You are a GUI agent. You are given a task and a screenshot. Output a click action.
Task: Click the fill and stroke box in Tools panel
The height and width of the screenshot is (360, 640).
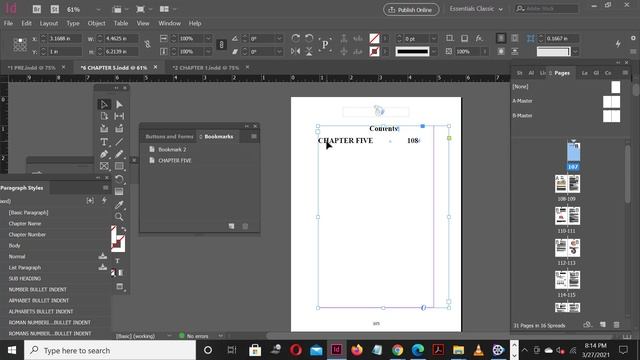point(118,240)
